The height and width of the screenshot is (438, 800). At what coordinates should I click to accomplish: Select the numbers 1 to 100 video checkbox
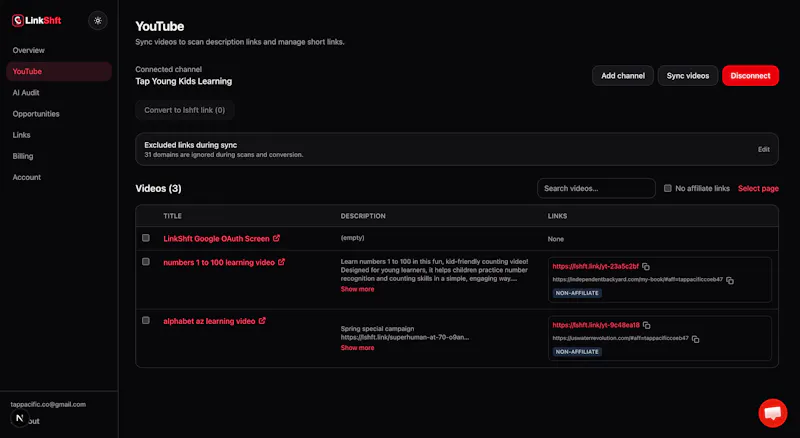146,261
